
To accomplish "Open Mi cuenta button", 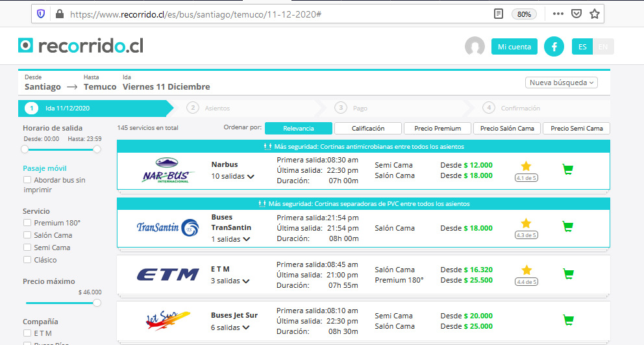I will tap(514, 47).
